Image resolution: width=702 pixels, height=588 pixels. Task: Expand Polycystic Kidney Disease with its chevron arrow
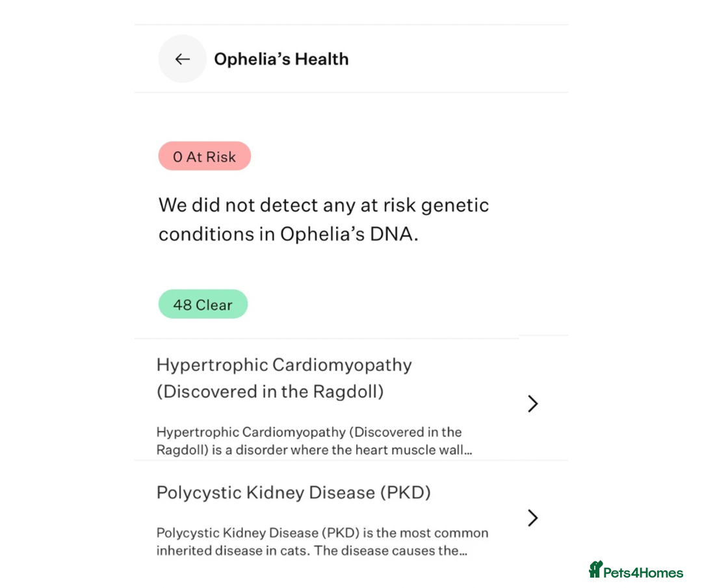[x=533, y=518]
